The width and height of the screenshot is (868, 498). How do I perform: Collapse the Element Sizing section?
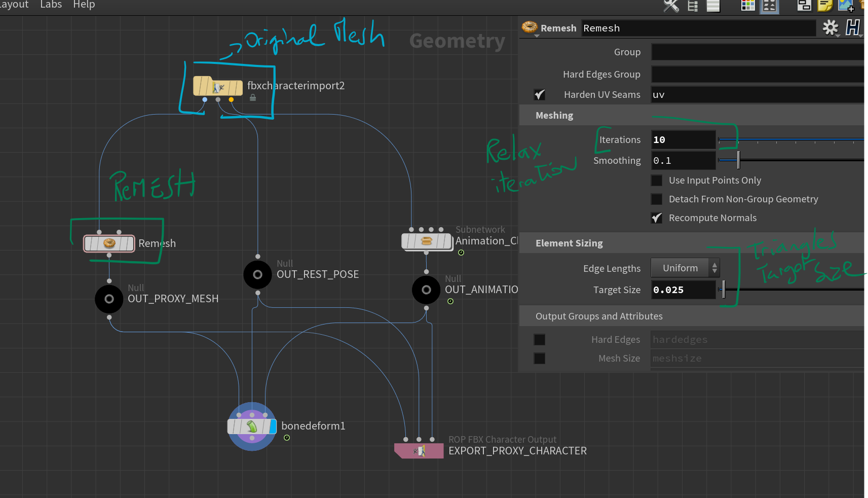569,243
